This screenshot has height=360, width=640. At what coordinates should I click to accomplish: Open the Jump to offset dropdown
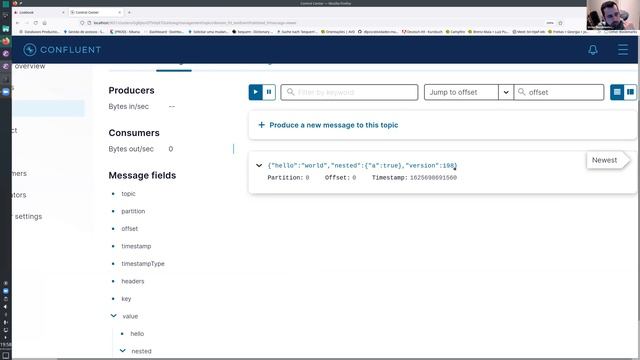click(461, 92)
